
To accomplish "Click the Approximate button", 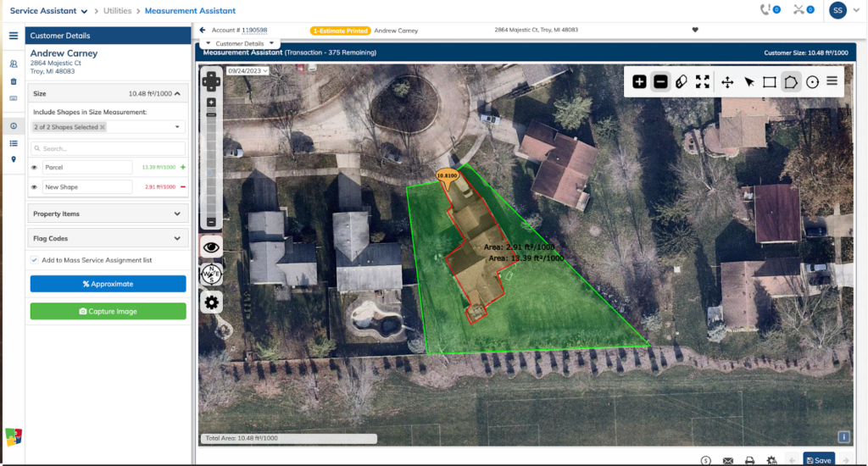I will (x=108, y=284).
